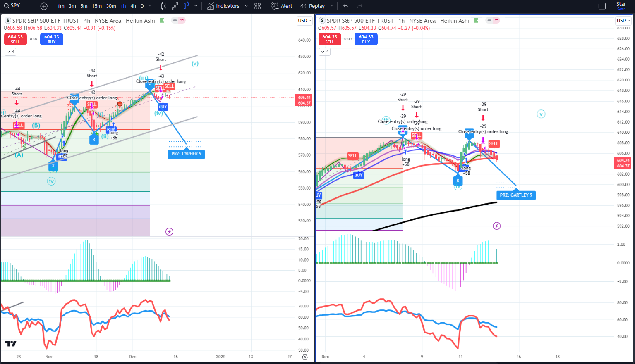Screen dimensions: 635x364
Task: Click the S symbol logo on 4h chart
Action: click(x=8, y=21)
